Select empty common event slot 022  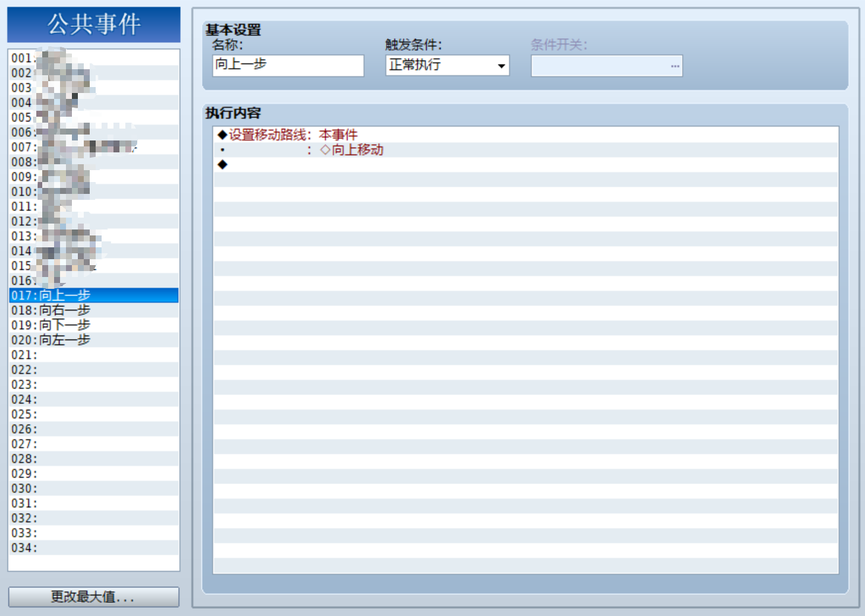(94, 369)
